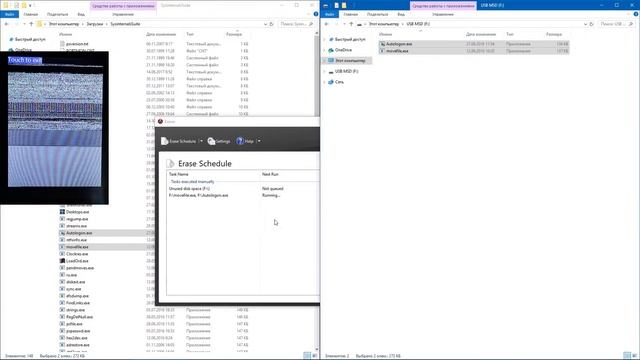Open the Файл tab in the USB MSD window

[329, 14]
